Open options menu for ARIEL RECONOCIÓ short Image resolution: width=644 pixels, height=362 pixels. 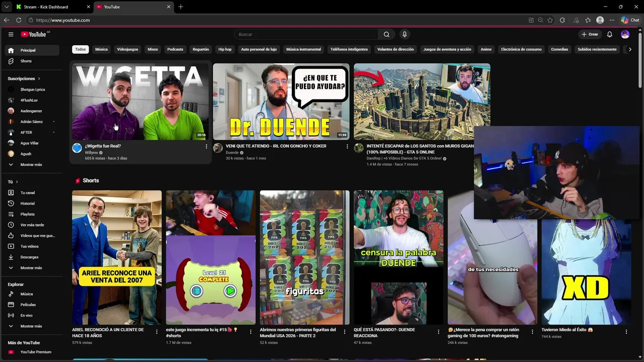(156, 332)
